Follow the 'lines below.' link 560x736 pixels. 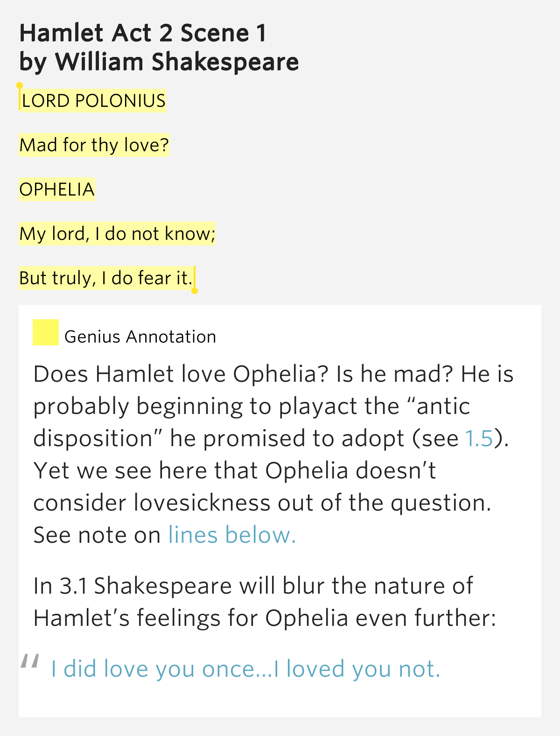(x=232, y=535)
